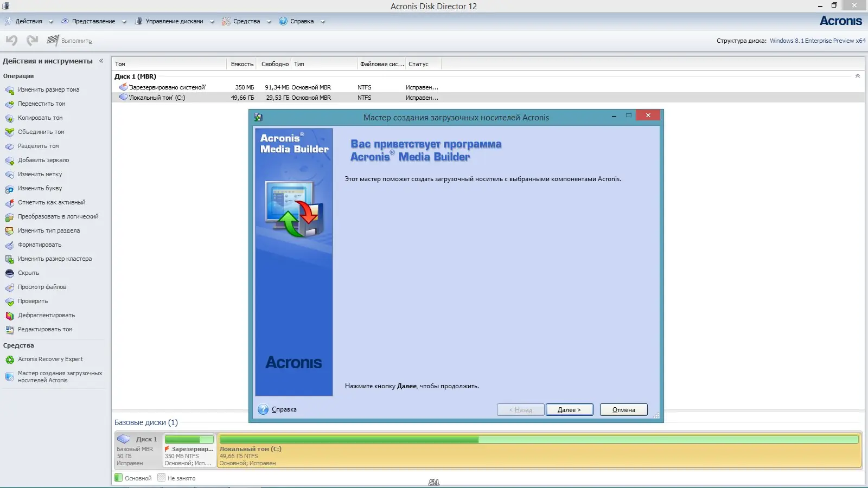Click the Изменить букву icon
868x488 pixels.
point(10,189)
